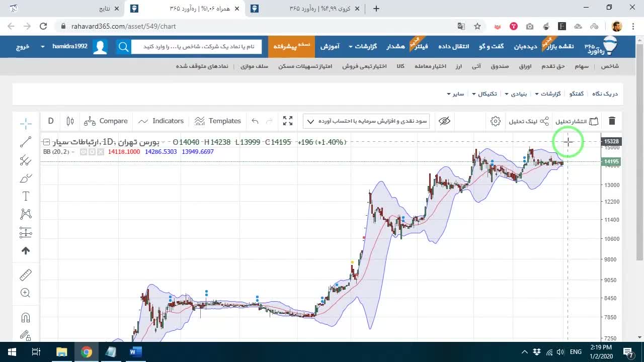Bookmark page with the star icon
The width and height of the screenshot is (644, 362).
click(x=477, y=26)
